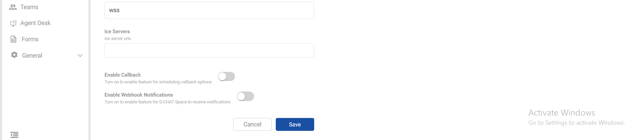
Task: Turn on Enable Webhook Notifications switch
Action: 245,97
